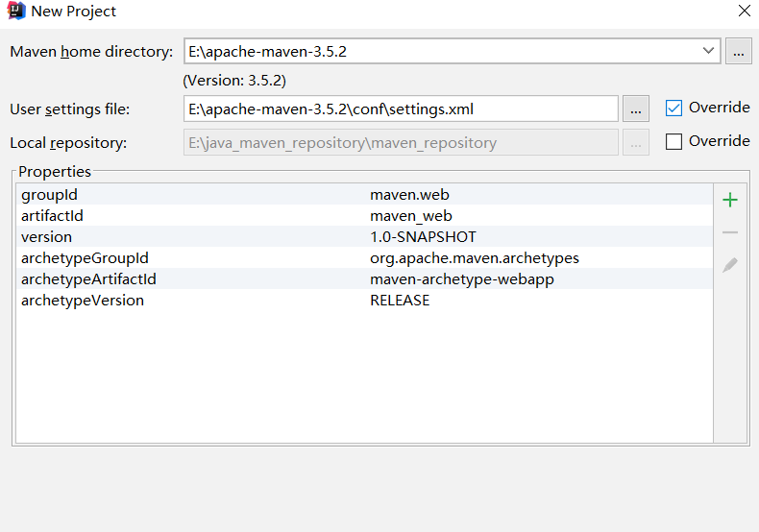Select the archetypeGroupId property row

click(364, 258)
